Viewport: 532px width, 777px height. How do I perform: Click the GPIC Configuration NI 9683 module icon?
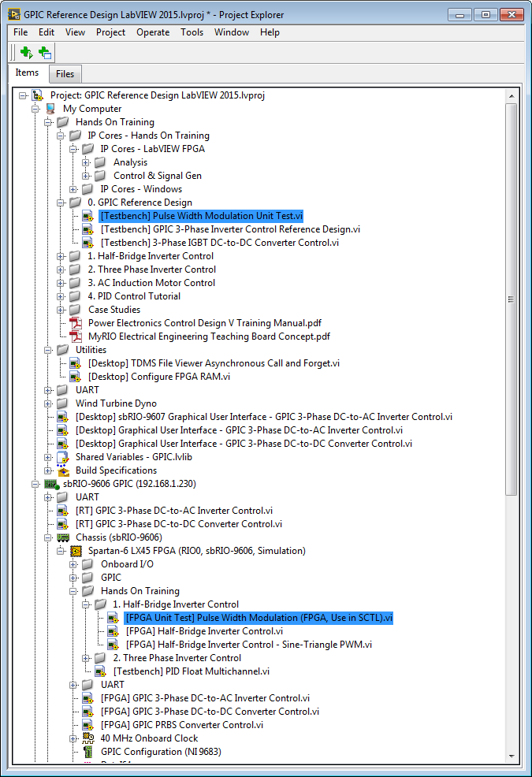pyautogui.click(x=88, y=752)
